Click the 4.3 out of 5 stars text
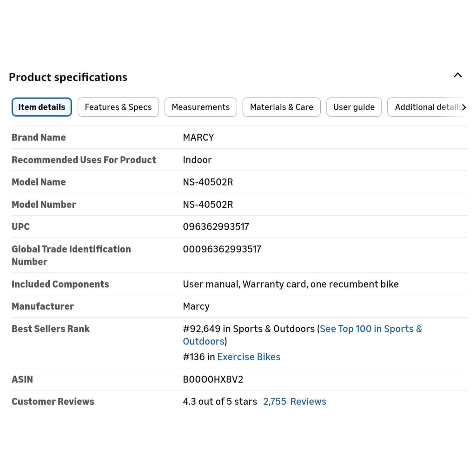 220,402
